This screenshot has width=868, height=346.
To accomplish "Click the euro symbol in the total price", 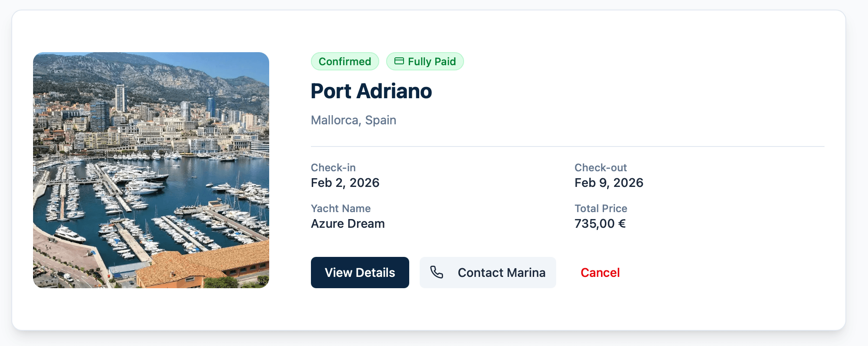I will click(x=622, y=224).
